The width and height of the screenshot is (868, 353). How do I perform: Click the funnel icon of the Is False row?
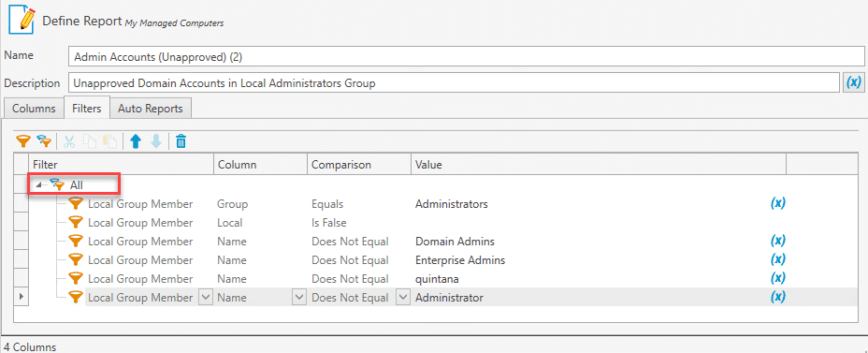(x=75, y=223)
